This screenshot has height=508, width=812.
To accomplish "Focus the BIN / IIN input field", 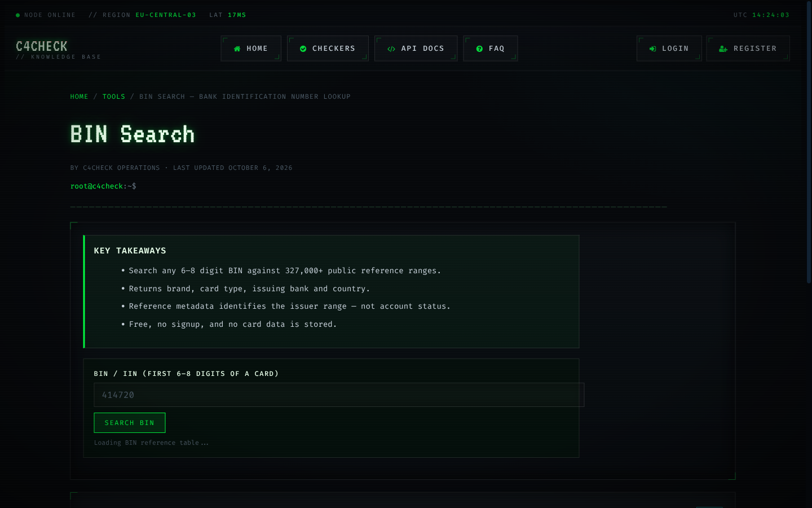I will tap(339, 395).
